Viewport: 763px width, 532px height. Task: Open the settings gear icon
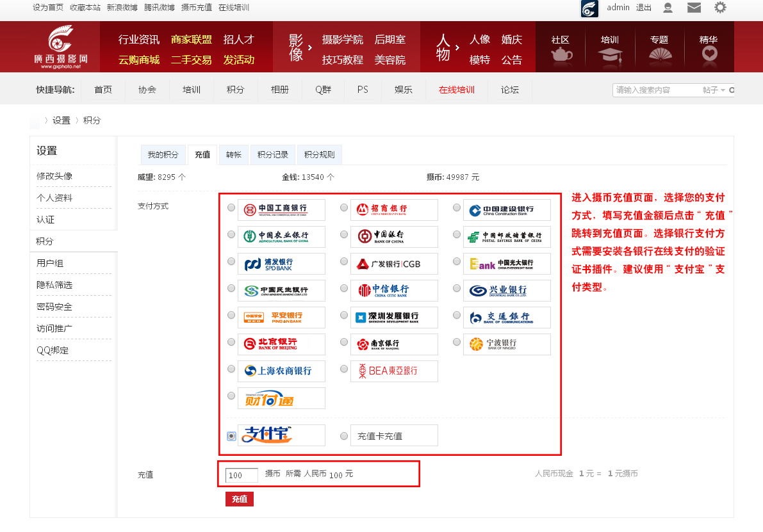tap(720, 8)
